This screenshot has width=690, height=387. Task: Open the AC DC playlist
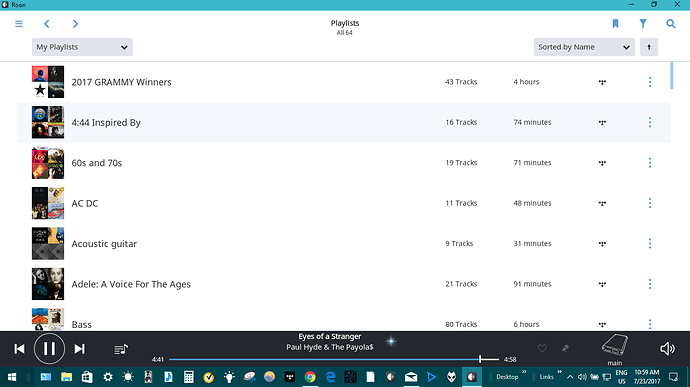(x=85, y=203)
